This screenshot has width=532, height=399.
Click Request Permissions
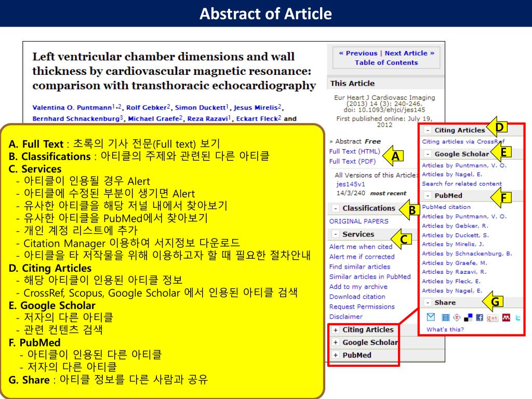[362, 307]
